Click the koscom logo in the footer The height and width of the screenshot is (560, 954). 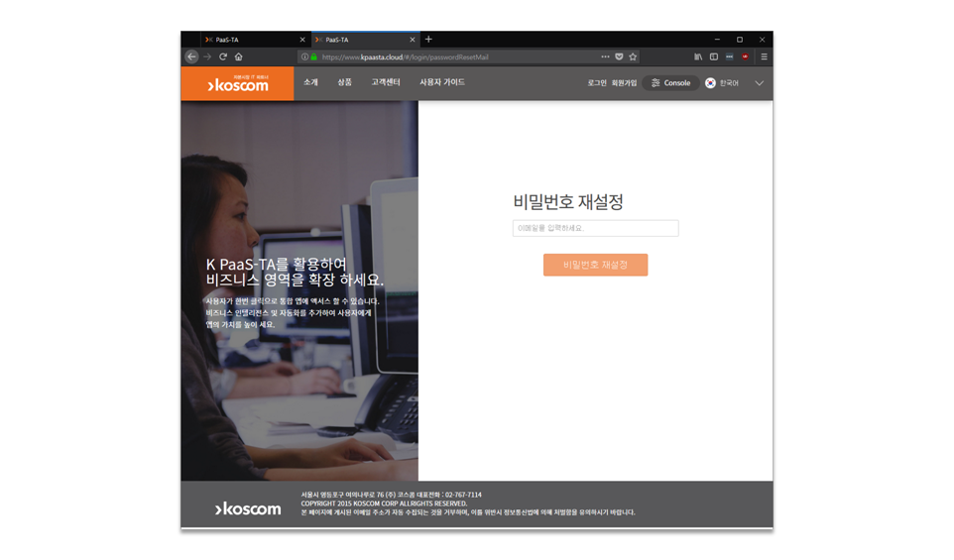point(248,508)
